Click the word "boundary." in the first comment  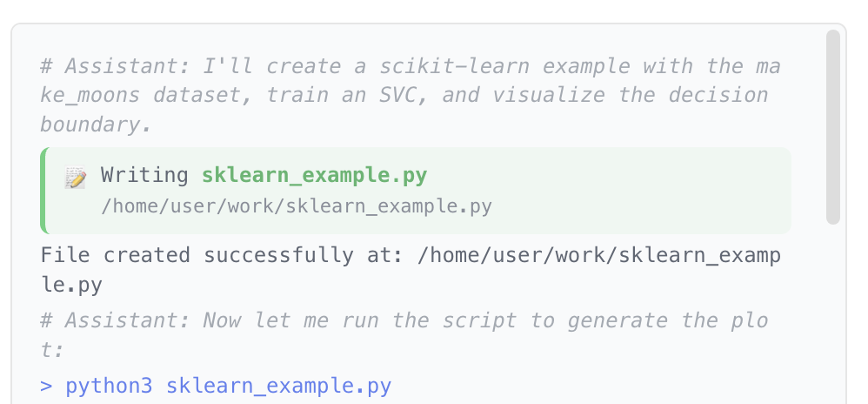tap(96, 124)
